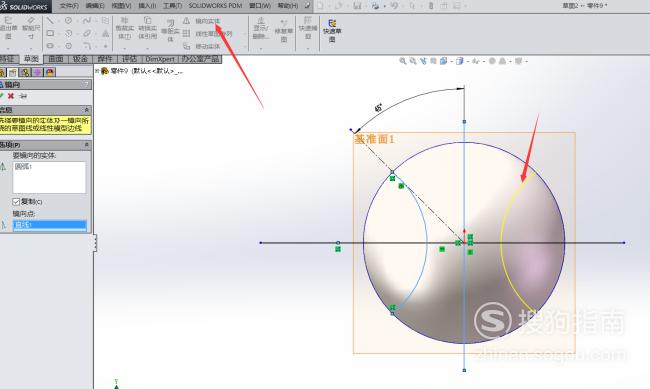Viewport: 650px width, 389px height.
Task: Click the Display/Delete Relations button
Action: (261, 28)
